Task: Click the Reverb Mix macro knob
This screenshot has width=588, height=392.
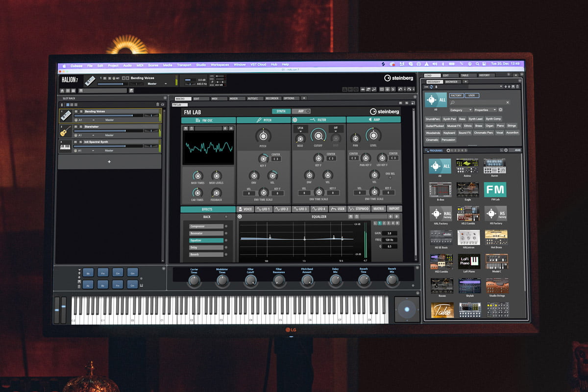Action: tap(392, 280)
